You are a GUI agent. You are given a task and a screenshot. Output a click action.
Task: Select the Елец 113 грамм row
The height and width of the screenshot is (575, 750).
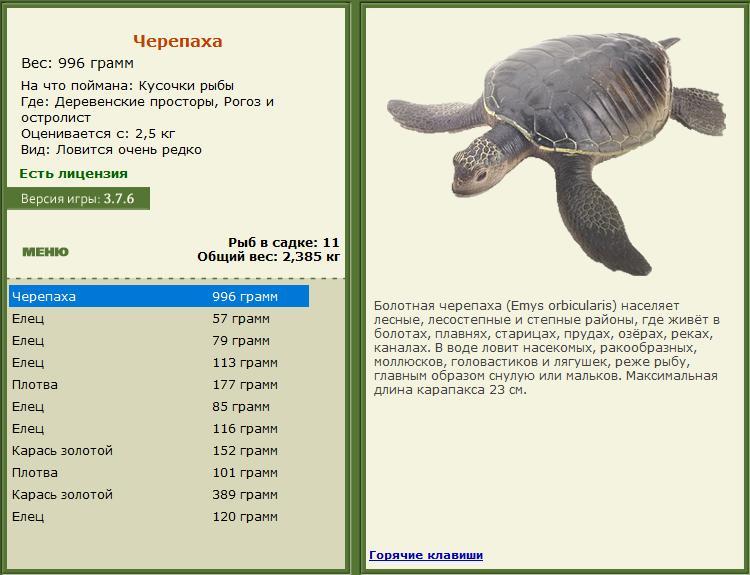159,363
